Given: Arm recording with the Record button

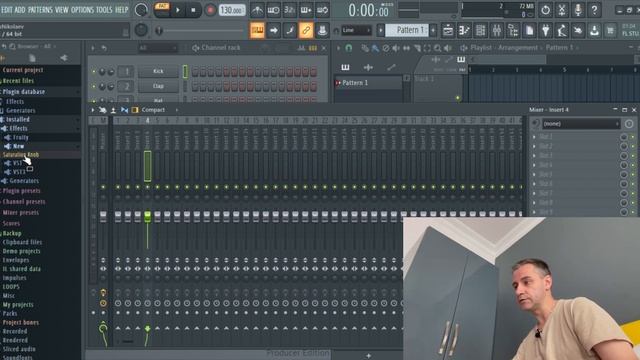Looking at the screenshot, I should [210, 10].
